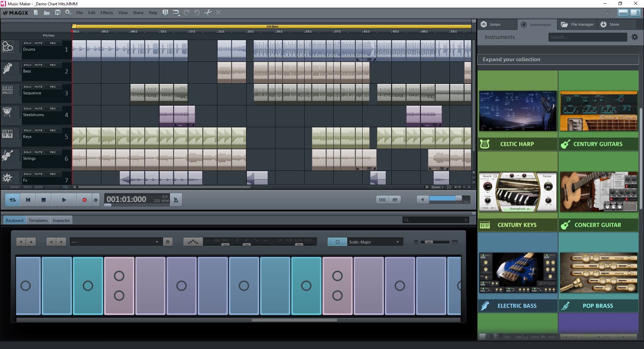Click the speaker volume icon
The image size is (644, 349).
[422, 200]
